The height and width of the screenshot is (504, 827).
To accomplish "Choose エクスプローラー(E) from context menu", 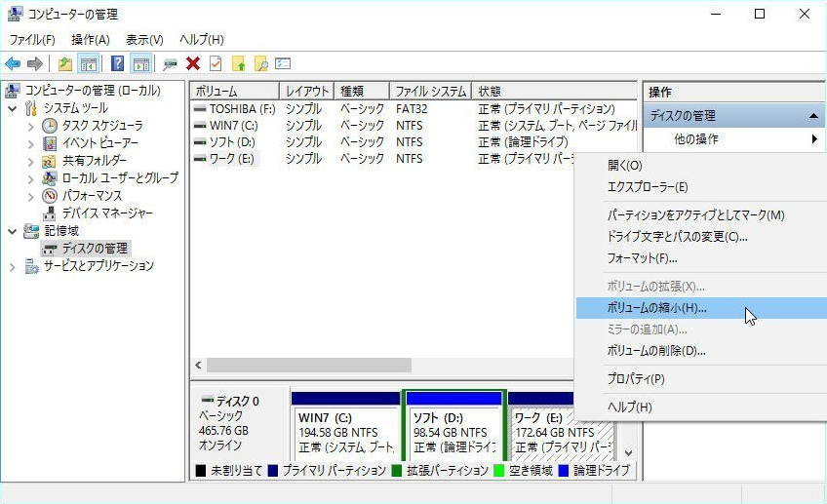I will pos(700,187).
